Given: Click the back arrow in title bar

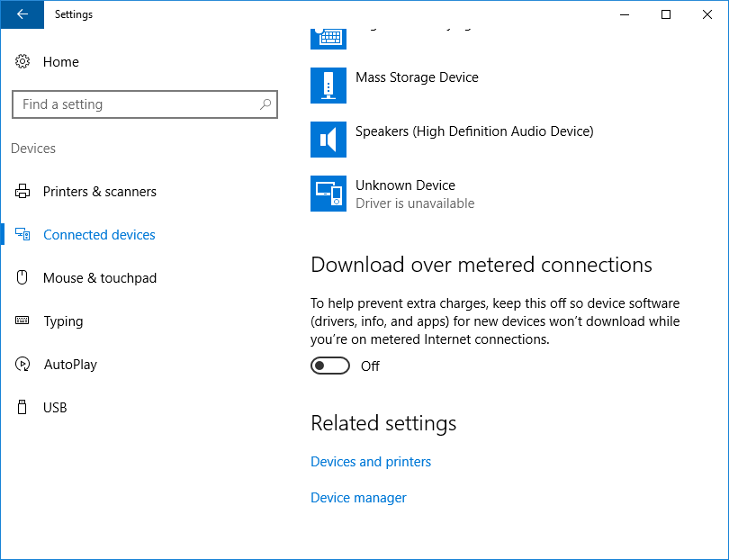Looking at the screenshot, I should tap(22, 14).
